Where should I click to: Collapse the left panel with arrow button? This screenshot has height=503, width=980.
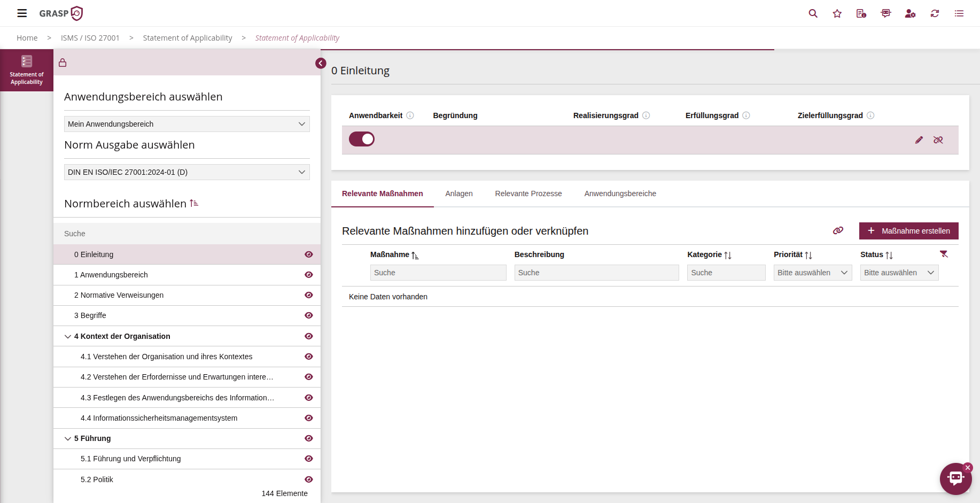(x=321, y=63)
